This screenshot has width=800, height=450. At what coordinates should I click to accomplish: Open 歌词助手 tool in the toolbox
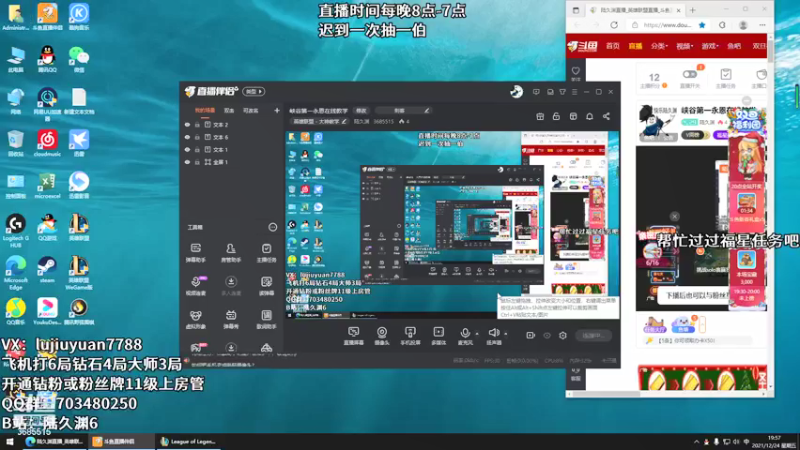[x=266, y=319]
